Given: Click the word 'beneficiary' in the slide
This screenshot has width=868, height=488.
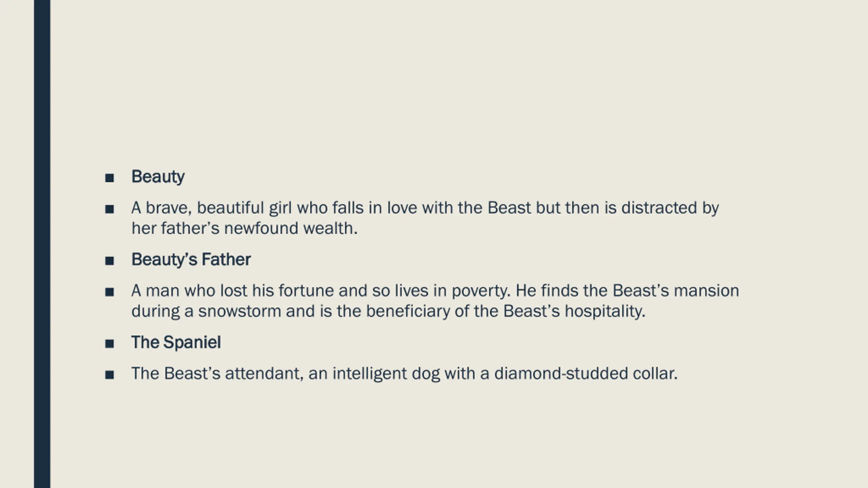Looking at the screenshot, I should (x=408, y=312).
